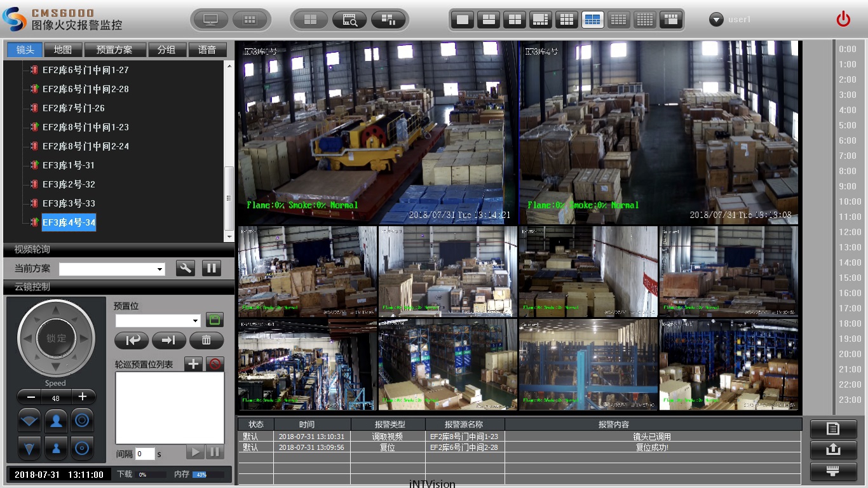Open the 当前方案 scheme dropdown
This screenshot has height=488, width=868.
pos(159,269)
